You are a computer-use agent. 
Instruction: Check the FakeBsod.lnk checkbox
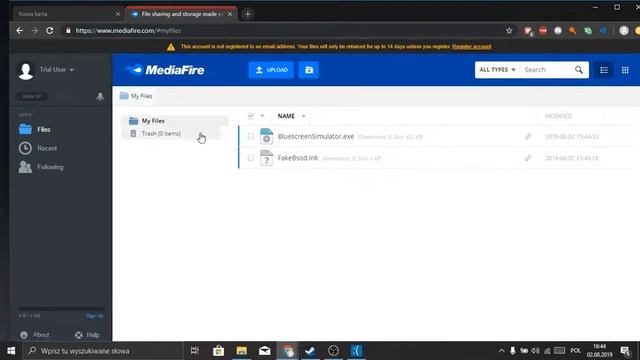click(251, 158)
